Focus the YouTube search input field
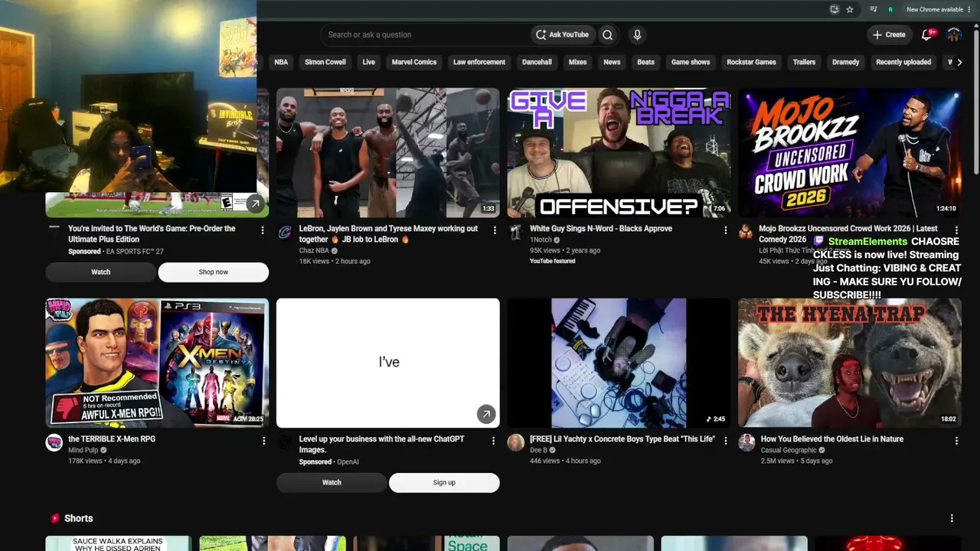 (x=425, y=34)
